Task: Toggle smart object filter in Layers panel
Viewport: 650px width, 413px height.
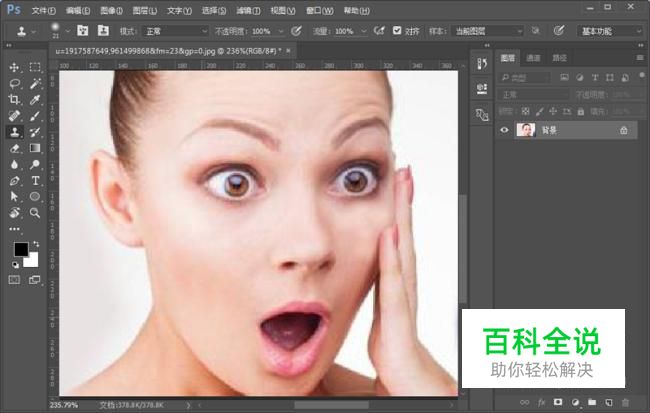Action: click(625, 78)
